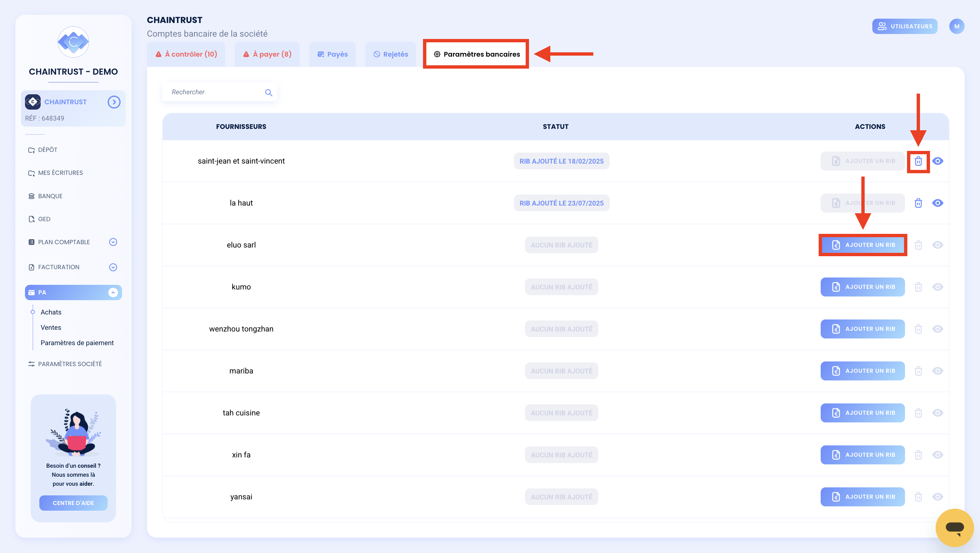Click the search magnifier icon
The height and width of the screenshot is (553, 980).
[269, 92]
